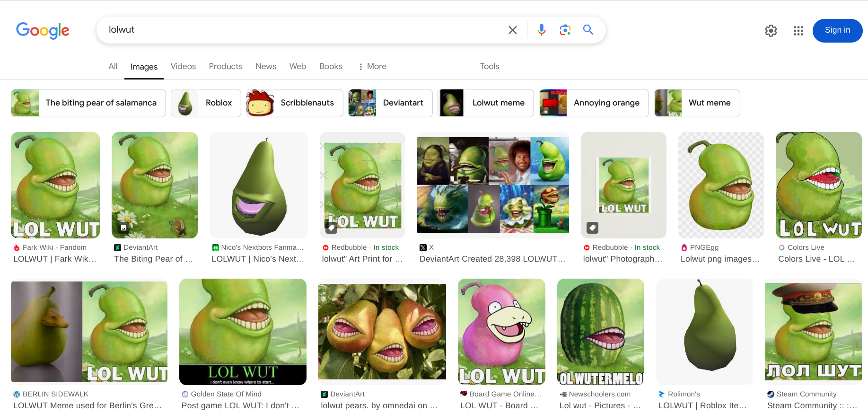Click the Board Game Online source label
Viewport: 868px width, 413px height.
pos(505,394)
